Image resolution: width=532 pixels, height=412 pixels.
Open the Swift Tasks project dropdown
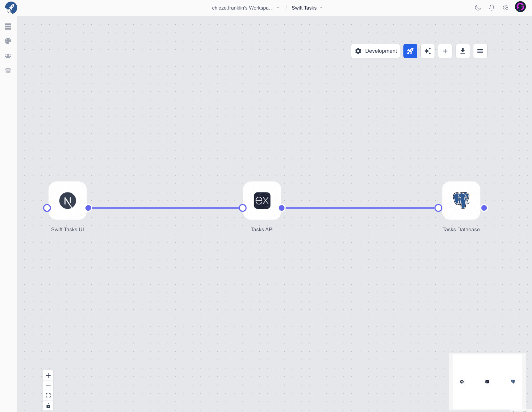coord(307,8)
